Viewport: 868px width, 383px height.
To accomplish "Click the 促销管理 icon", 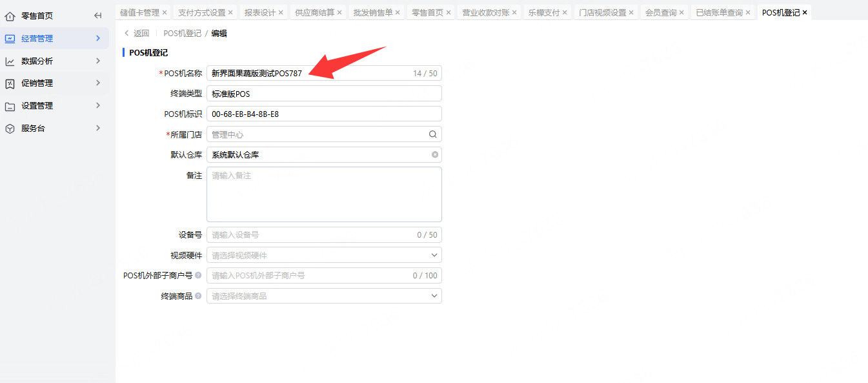I will (10, 83).
